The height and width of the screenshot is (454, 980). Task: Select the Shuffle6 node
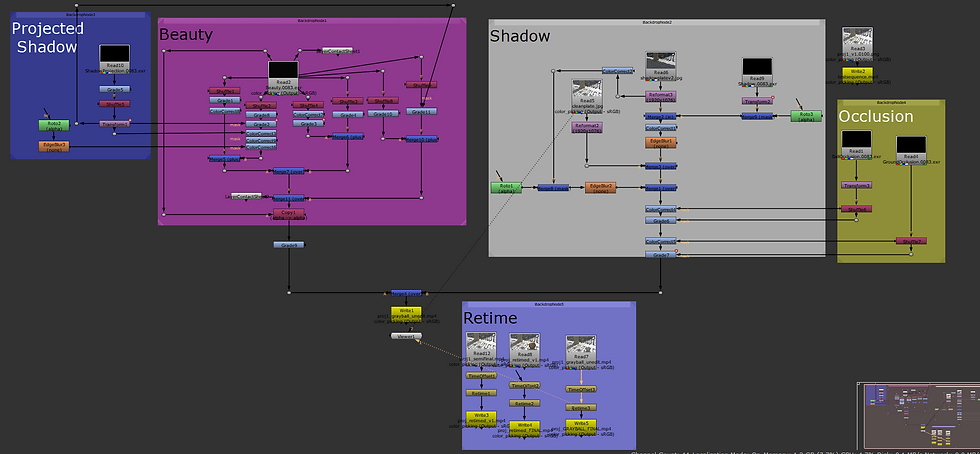[856, 209]
